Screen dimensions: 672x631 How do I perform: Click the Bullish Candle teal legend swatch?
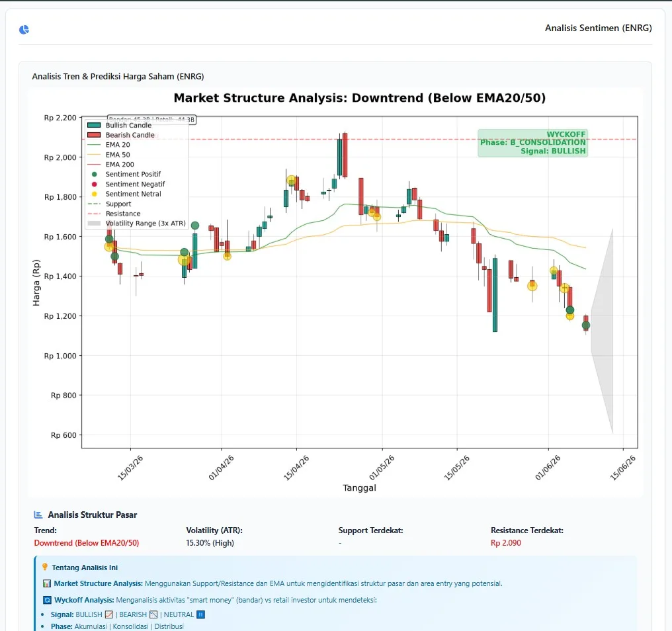94,125
